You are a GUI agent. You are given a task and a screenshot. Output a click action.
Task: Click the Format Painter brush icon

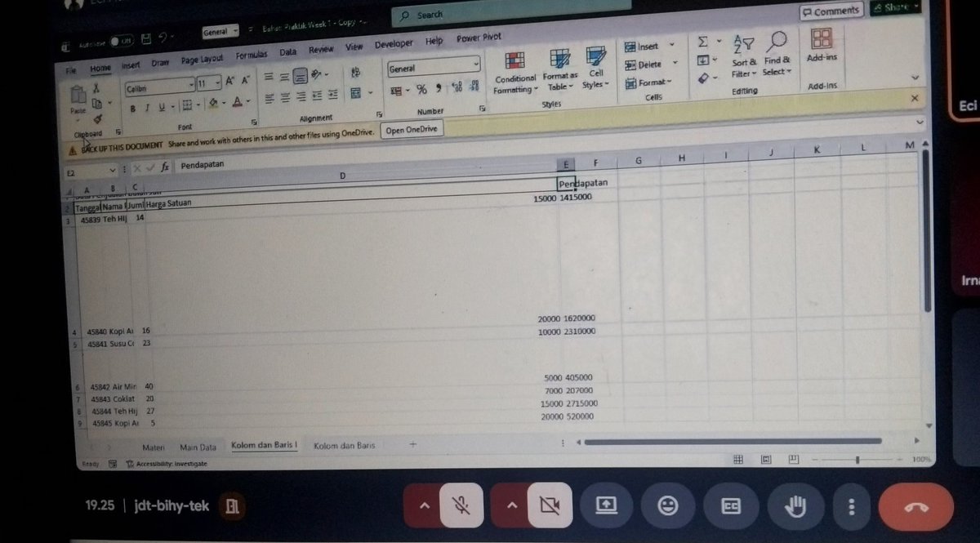tap(97, 118)
